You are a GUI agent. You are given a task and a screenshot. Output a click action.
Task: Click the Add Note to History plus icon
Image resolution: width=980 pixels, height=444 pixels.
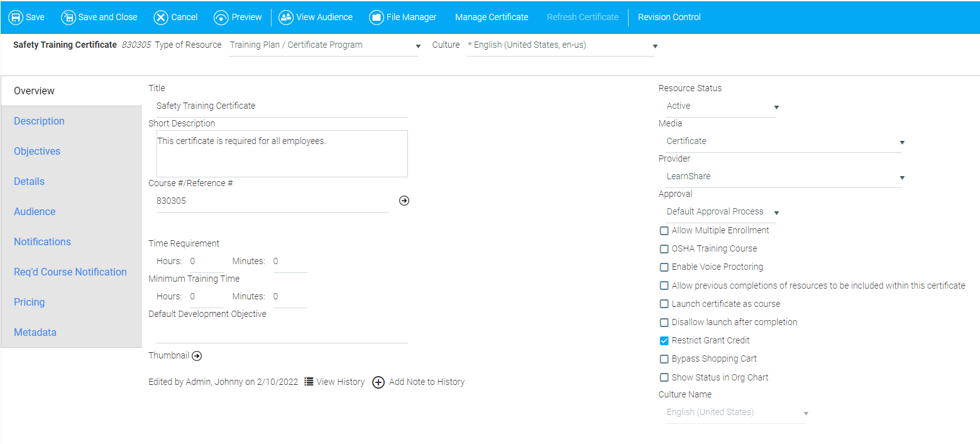[378, 382]
